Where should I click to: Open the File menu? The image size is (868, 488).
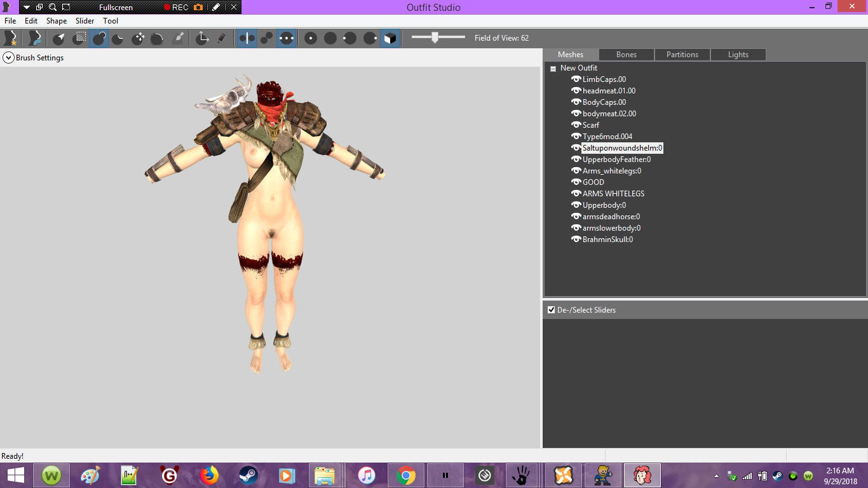pos(10,21)
